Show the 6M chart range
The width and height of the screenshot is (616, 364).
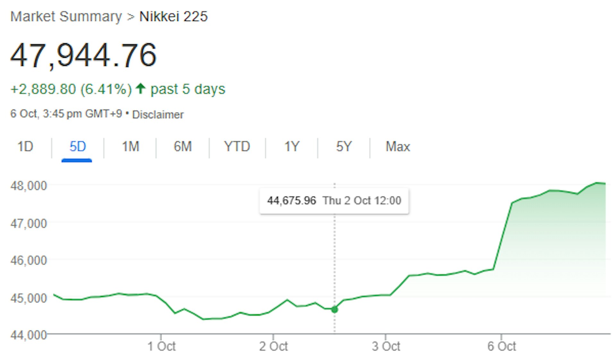coord(183,147)
